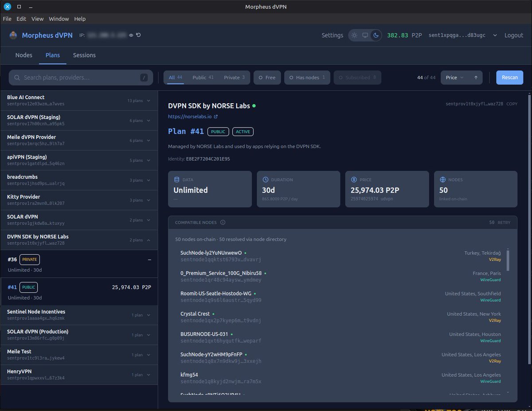Open the View menu
The height and width of the screenshot is (411, 532).
[x=38, y=19]
